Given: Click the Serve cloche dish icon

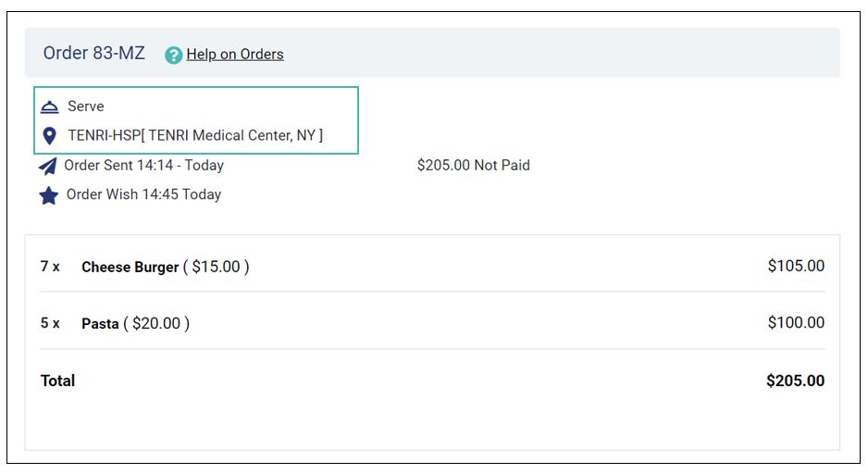Looking at the screenshot, I should [x=50, y=106].
